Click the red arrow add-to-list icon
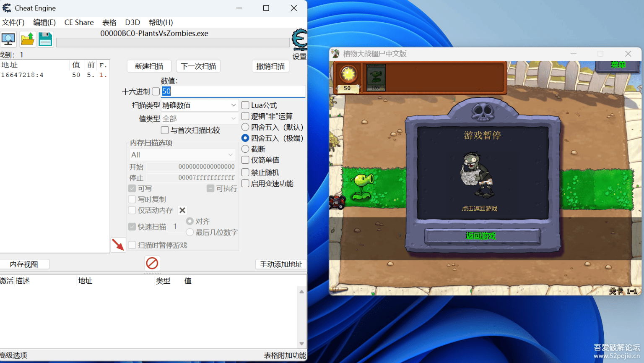644x363 pixels. pyautogui.click(x=118, y=245)
